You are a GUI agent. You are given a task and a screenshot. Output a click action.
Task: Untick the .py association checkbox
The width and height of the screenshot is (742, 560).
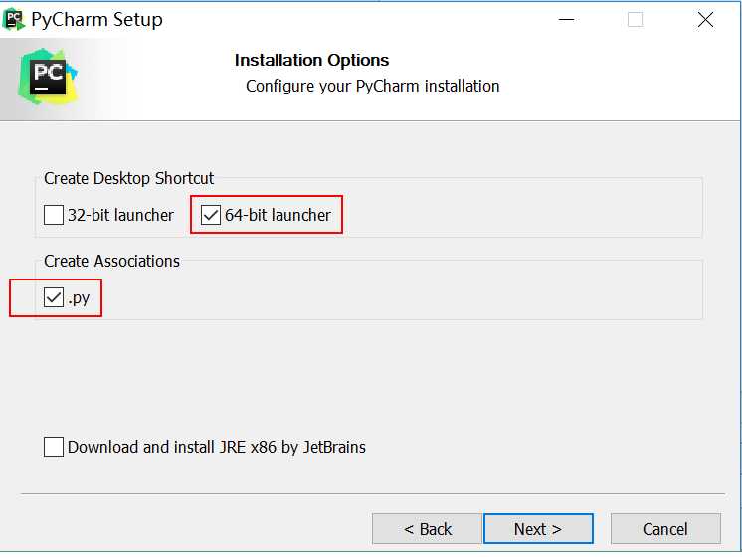[54, 297]
